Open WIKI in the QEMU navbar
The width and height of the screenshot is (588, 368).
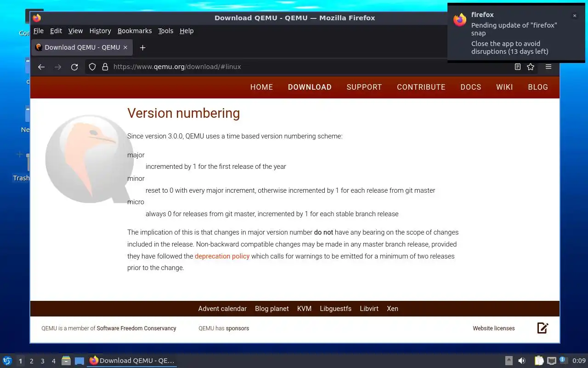tap(504, 87)
